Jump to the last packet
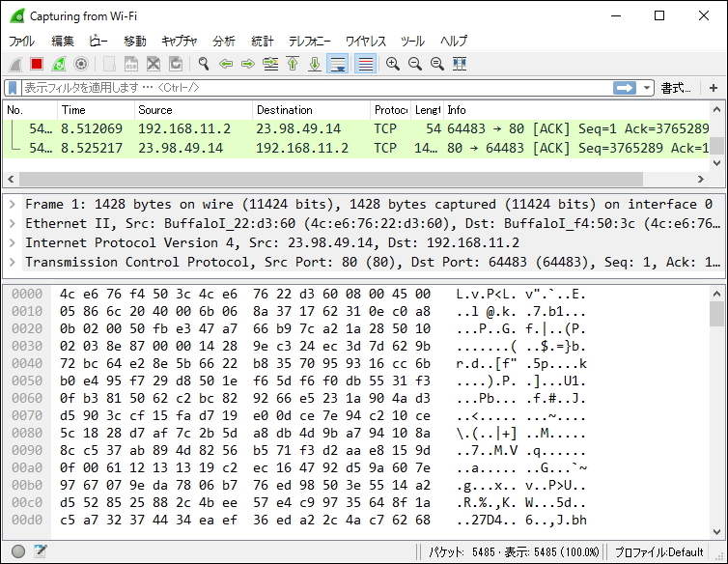Screen dimensions: 728x564 coord(315,64)
